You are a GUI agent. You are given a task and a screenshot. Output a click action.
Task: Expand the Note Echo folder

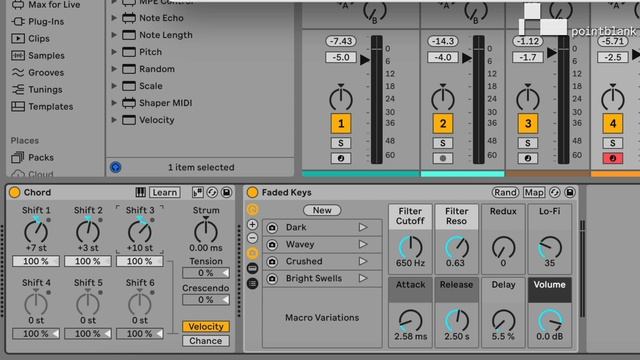[x=115, y=18]
